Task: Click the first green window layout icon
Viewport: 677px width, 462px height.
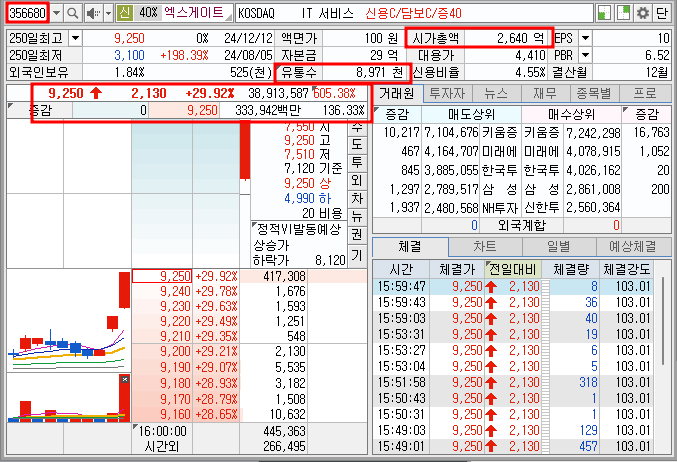Action: pos(605,13)
